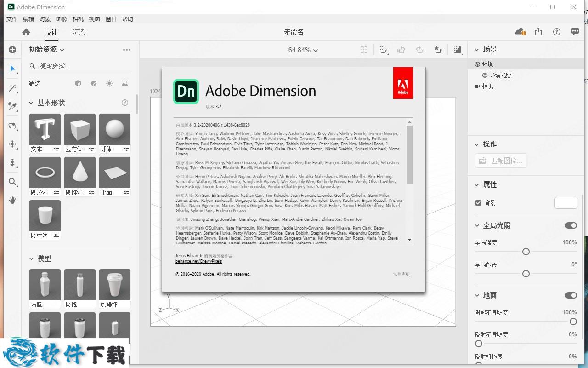Collapse the 模型 section

point(31,259)
